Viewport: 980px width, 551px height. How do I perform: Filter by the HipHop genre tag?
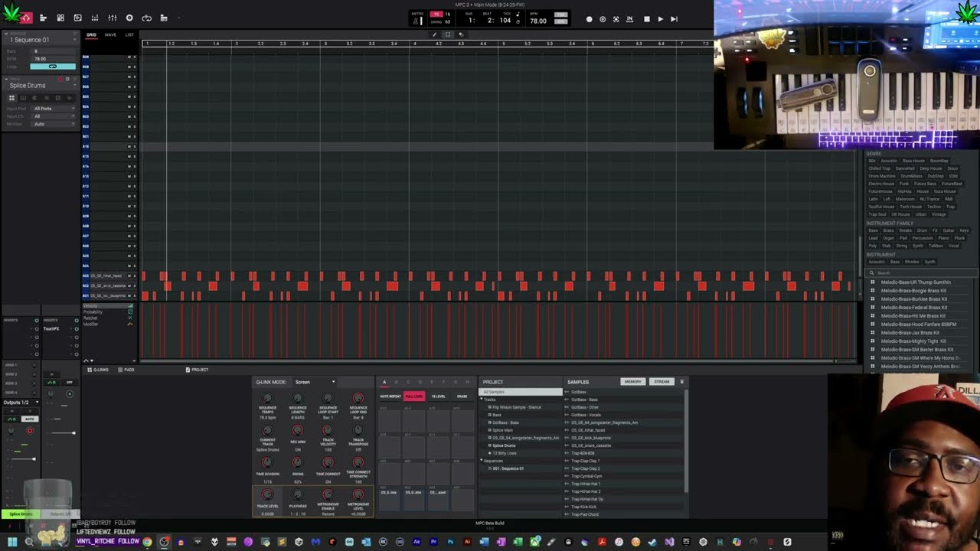pyautogui.click(x=904, y=191)
